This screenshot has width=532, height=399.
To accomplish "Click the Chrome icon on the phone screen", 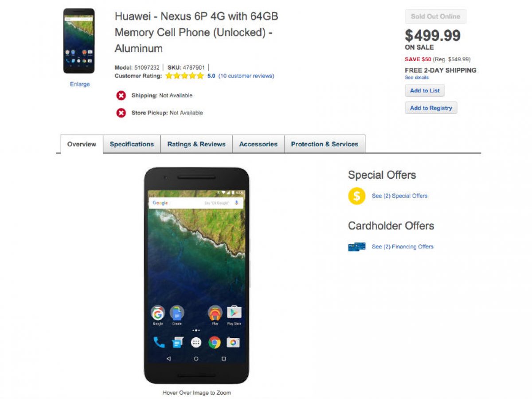I will pyautogui.click(x=215, y=342).
